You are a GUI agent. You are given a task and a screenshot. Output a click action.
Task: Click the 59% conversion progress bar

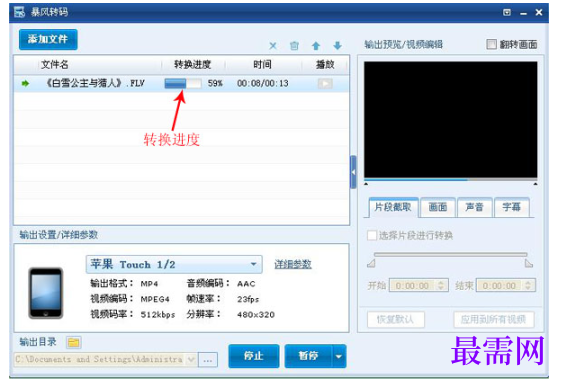click(x=183, y=84)
